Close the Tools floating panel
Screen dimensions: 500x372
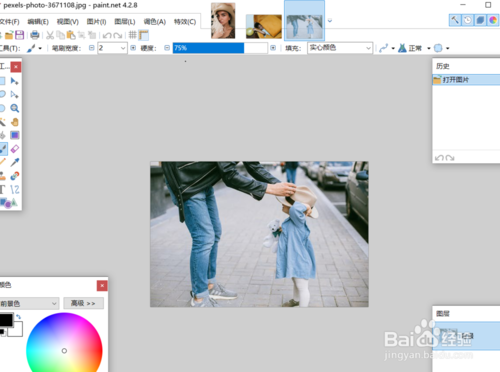click(x=16, y=67)
